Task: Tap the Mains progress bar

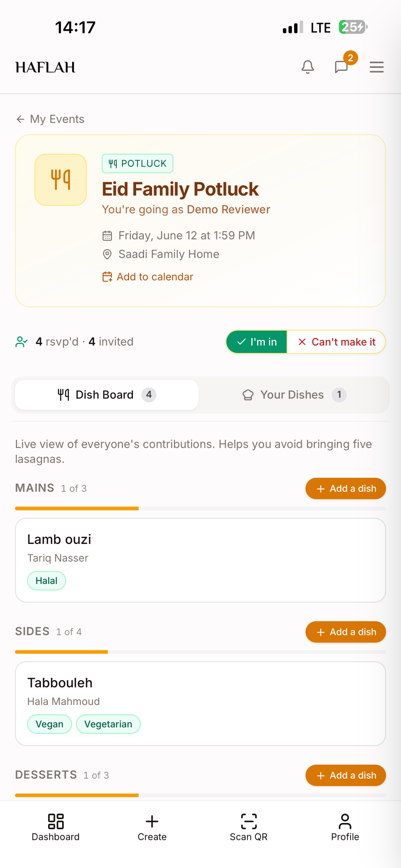Action: pos(200,508)
